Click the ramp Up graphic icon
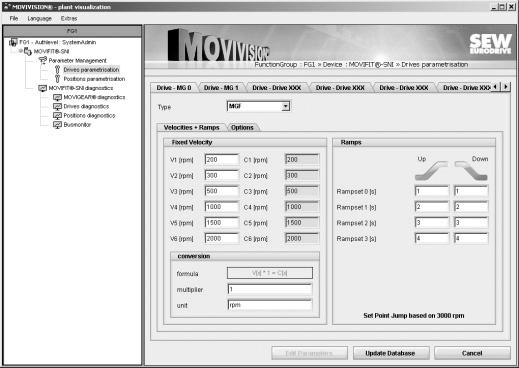519x368 pixels. click(431, 171)
